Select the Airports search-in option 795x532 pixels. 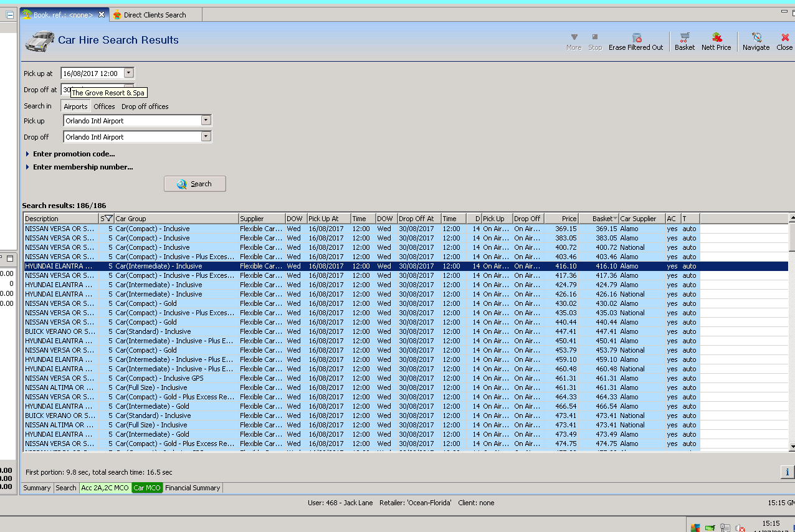click(x=75, y=107)
